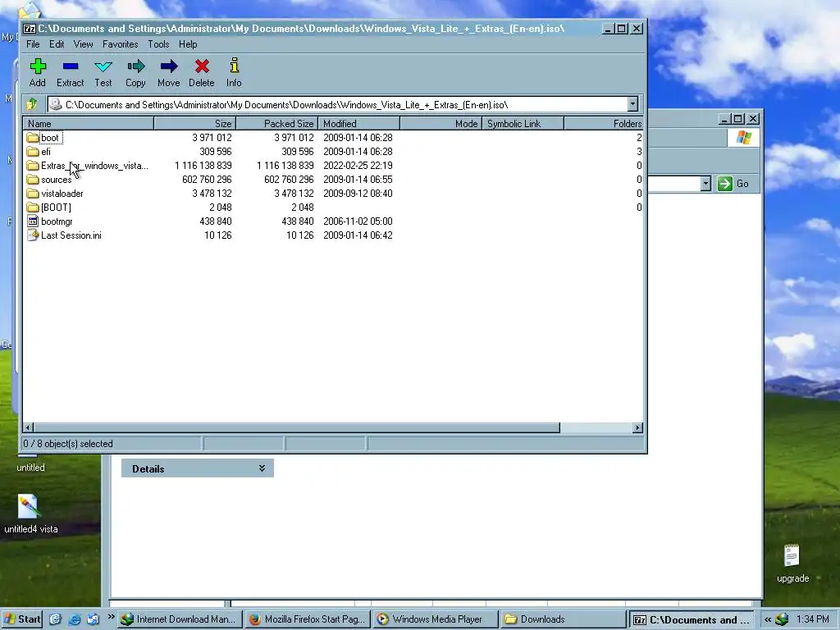Select Extras_for_windows_vista folder icon

(33, 166)
